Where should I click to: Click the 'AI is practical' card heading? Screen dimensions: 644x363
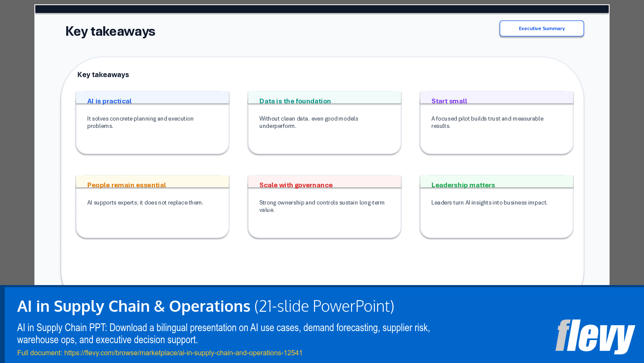click(109, 101)
